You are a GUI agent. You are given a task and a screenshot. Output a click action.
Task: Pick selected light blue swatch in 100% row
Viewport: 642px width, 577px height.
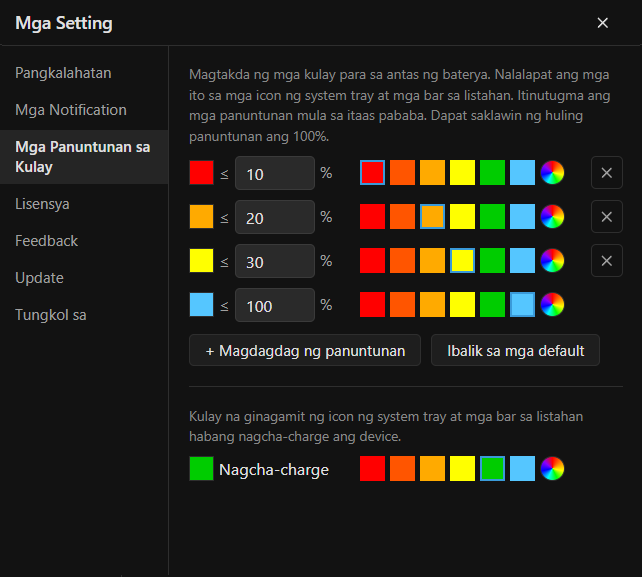(522, 304)
